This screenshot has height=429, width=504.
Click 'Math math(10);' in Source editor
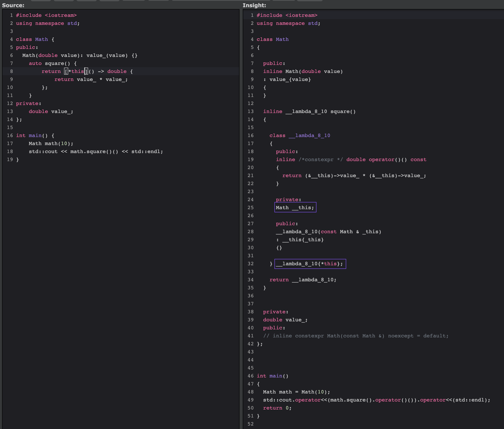[x=51, y=143]
